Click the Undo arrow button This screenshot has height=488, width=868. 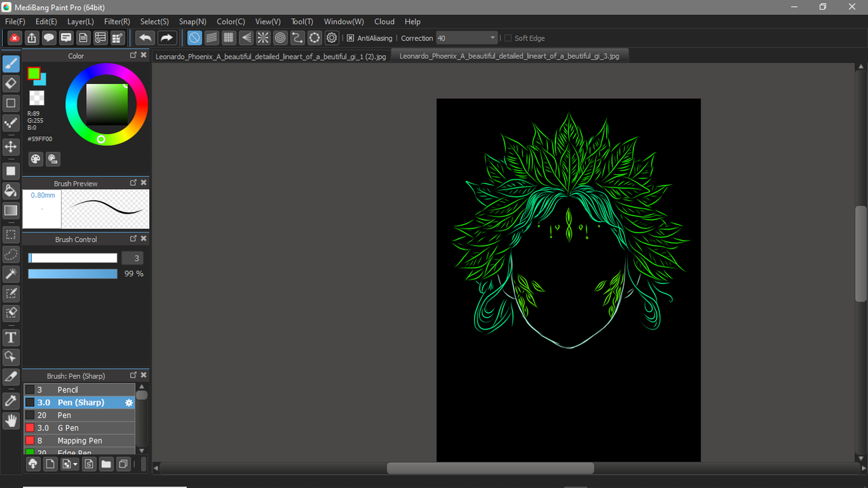pos(145,38)
